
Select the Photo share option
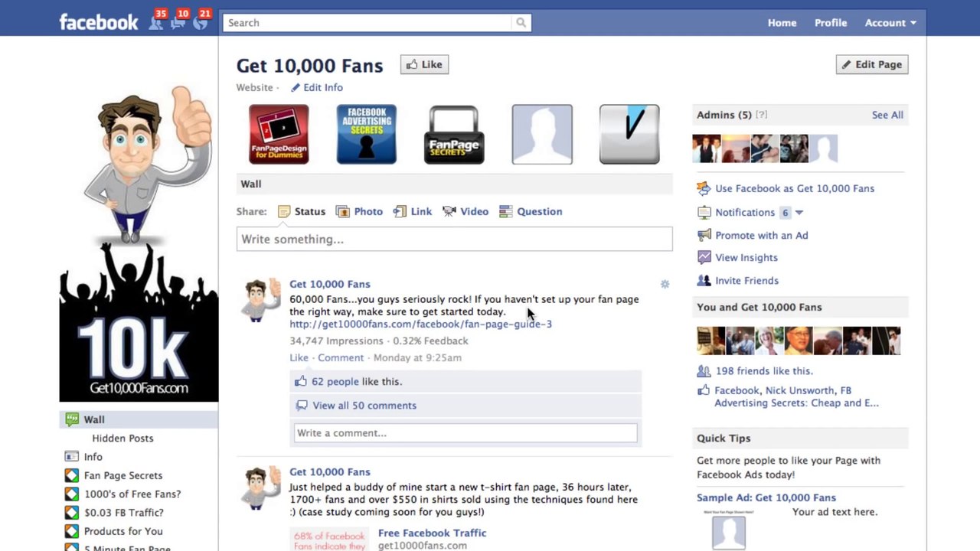click(360, 212)
